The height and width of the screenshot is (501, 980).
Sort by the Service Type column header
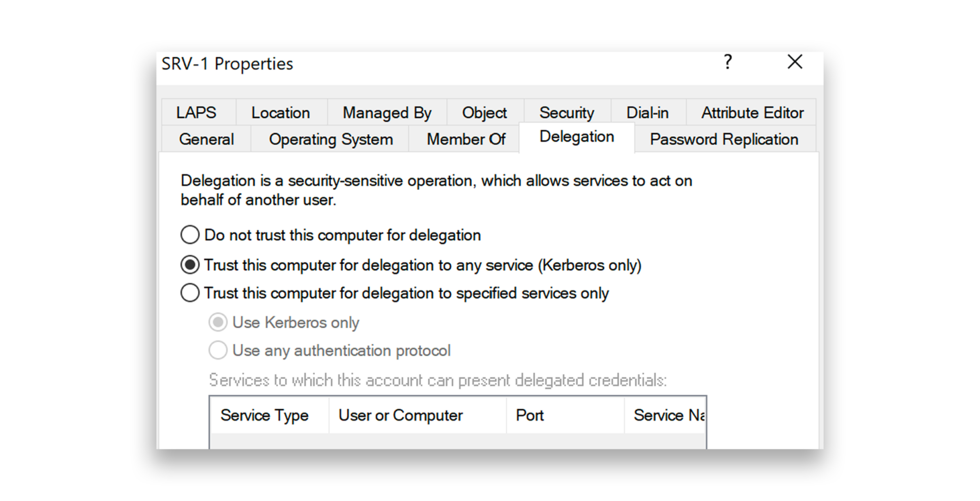point(264,415)
